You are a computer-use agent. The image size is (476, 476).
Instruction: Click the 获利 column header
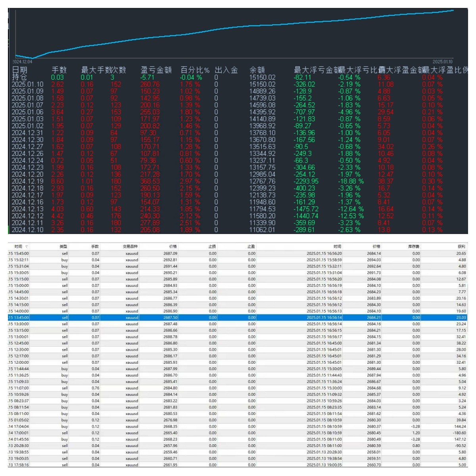click(x=462, y=247)
